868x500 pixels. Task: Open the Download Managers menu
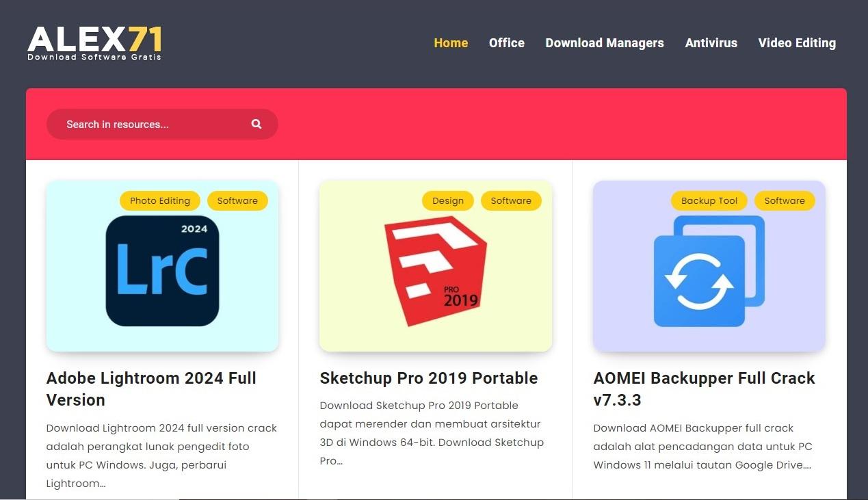[605, 42]
